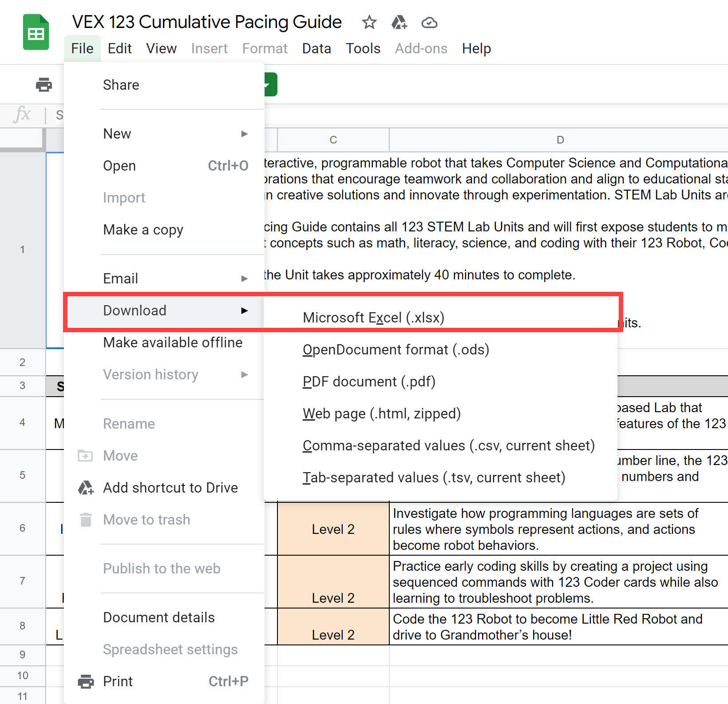Viewport: 728px width, 704px height.
Task: Open the Email submenu arrow
Action: click(x=245, y=278)
